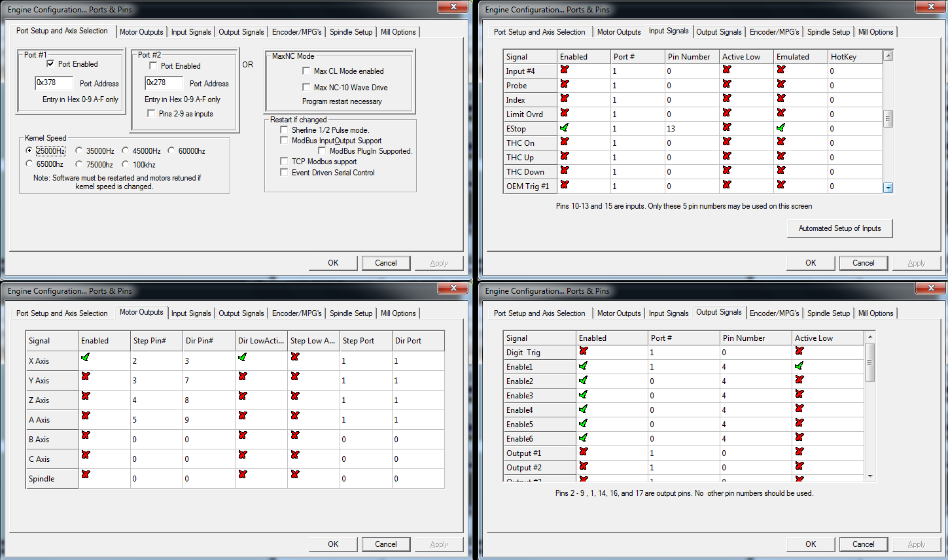Screen dimensions: 948x560
Task: Toggle X Axis Enabled green checkmark
Action: [x=86, y=357]
